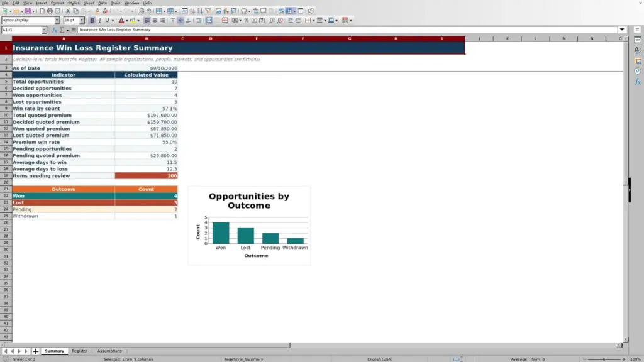Viewport: 644px width, 362px height.
Task: Switch to the Assumptions sheet tab
Action: click(x=109, y=351)
